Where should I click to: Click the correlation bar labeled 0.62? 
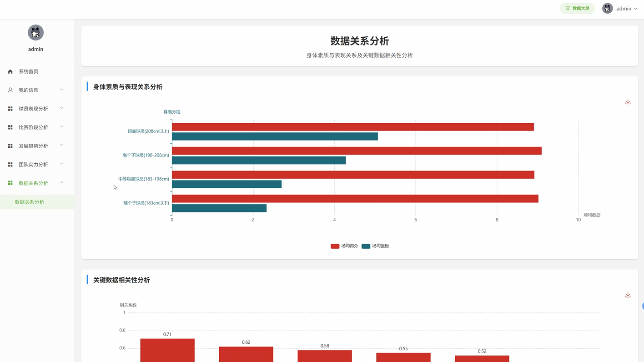[246, 354]
